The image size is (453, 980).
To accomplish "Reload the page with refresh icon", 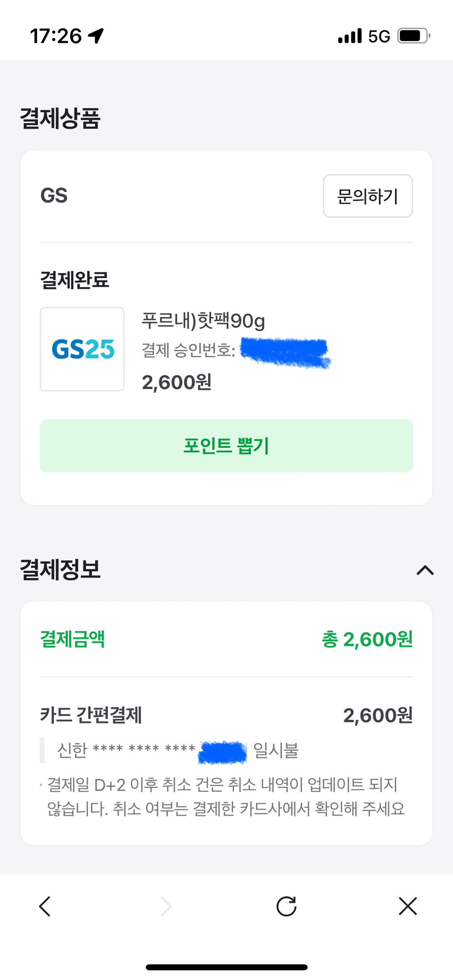I will (x=286, y=907).
